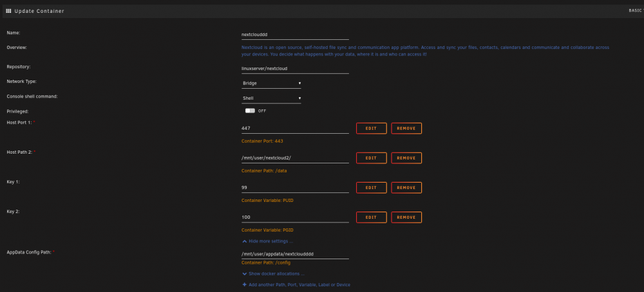Toggle the BASIC view switch at top right
644x292 pixels.
(636, 11)
